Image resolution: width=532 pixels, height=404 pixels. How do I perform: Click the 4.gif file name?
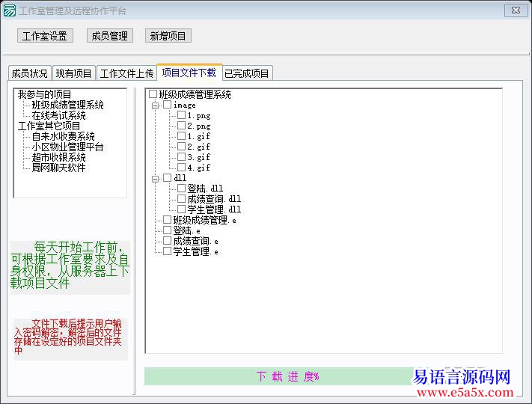[199, 168]
